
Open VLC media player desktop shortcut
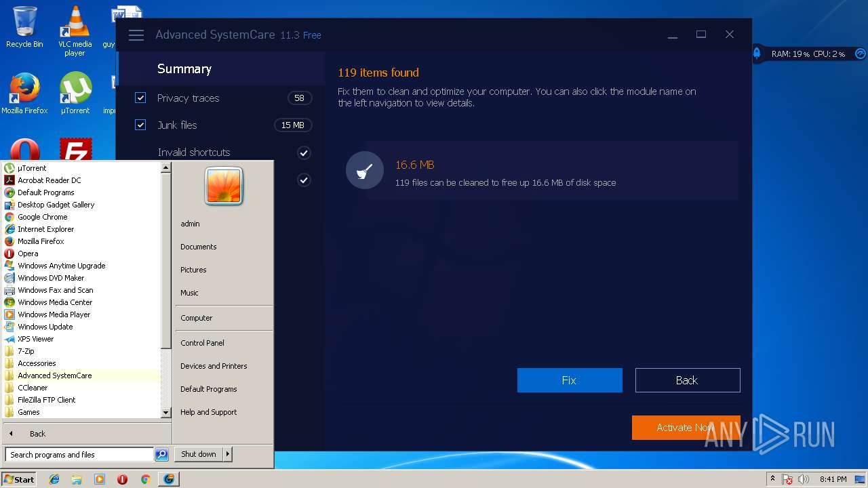[75, 31]
